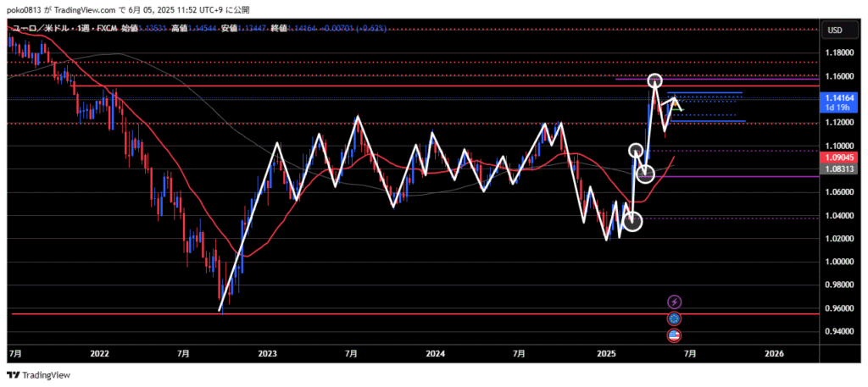Click the 2023 label on the time axis
The height and width of the screenshot is (387, 868).
click(267, 351)
